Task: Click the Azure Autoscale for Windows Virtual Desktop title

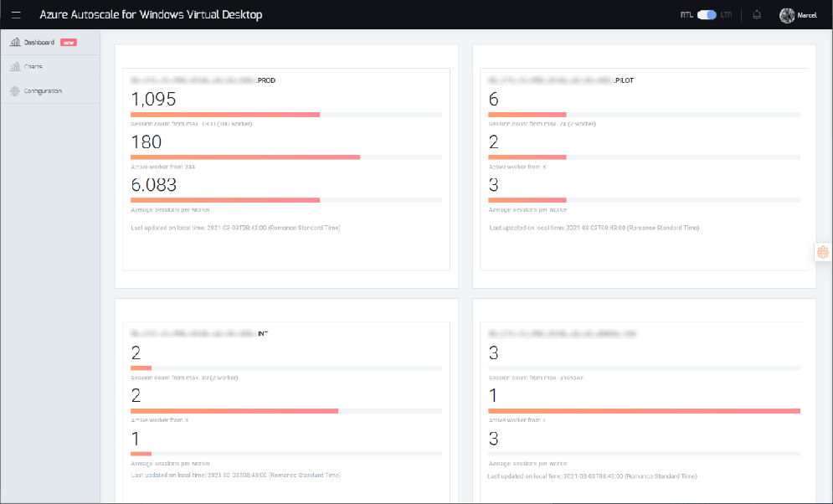Action: click(x=151, y=15)
